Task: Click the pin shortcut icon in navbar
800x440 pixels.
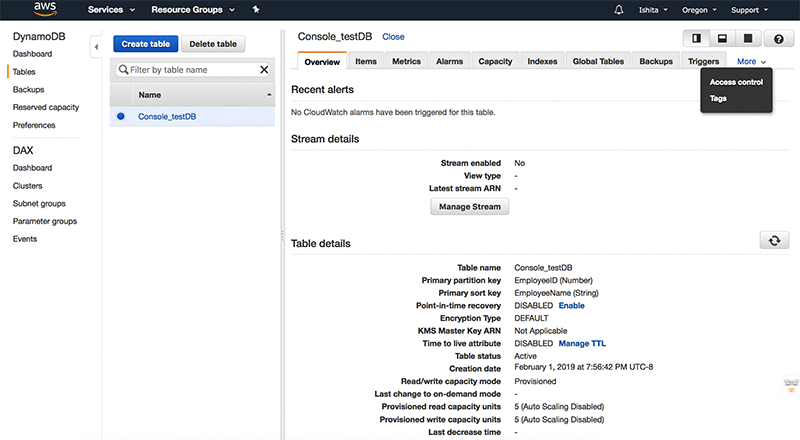Action: pos(256,10)
